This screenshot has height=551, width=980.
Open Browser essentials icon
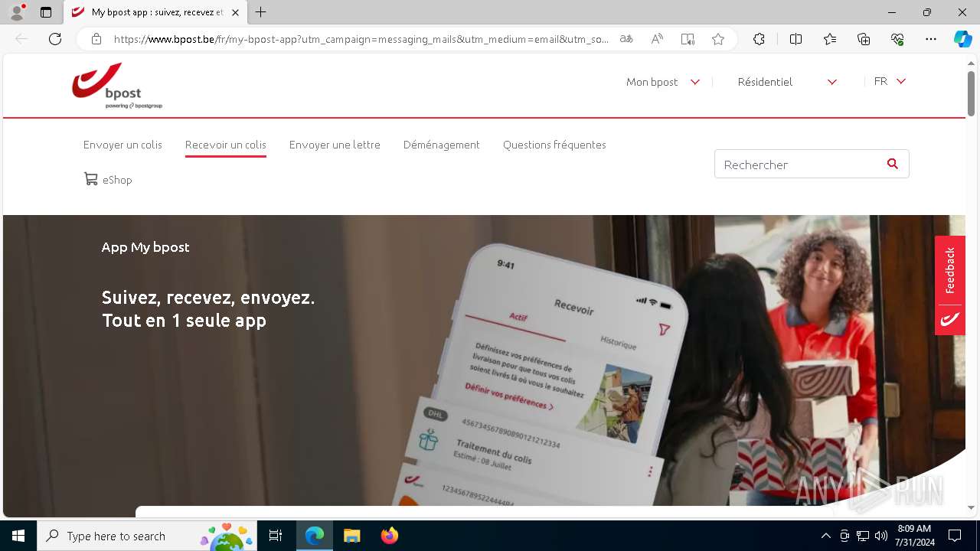click(897, 39)
